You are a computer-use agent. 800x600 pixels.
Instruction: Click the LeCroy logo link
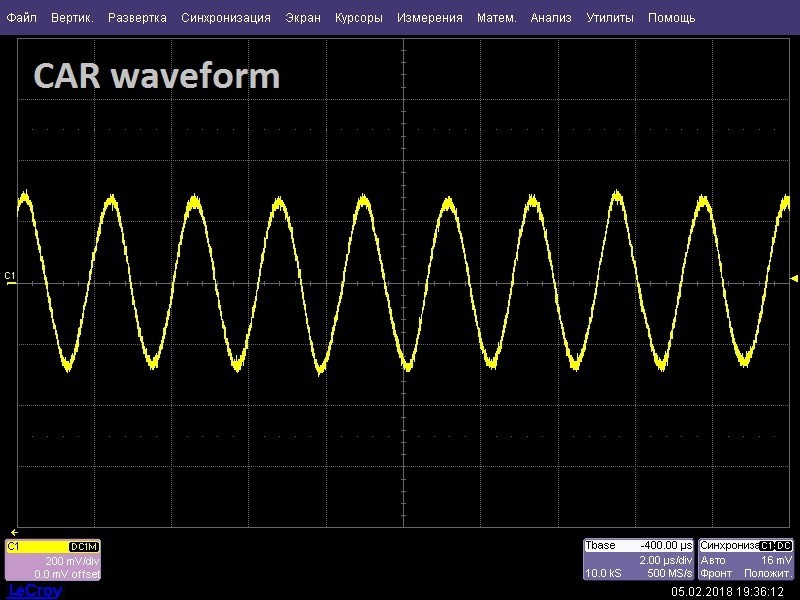tap(35, 591)
